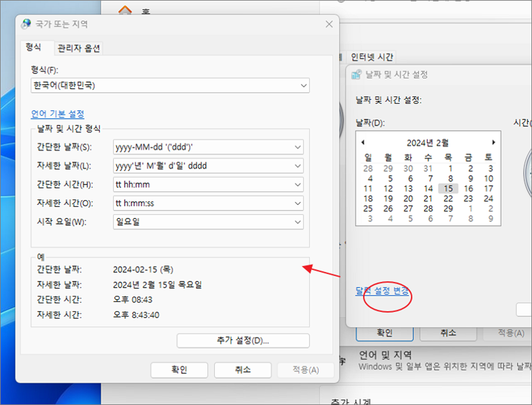
Task: Click 적용(A) in the background date-time window
Action: [508, 333]
